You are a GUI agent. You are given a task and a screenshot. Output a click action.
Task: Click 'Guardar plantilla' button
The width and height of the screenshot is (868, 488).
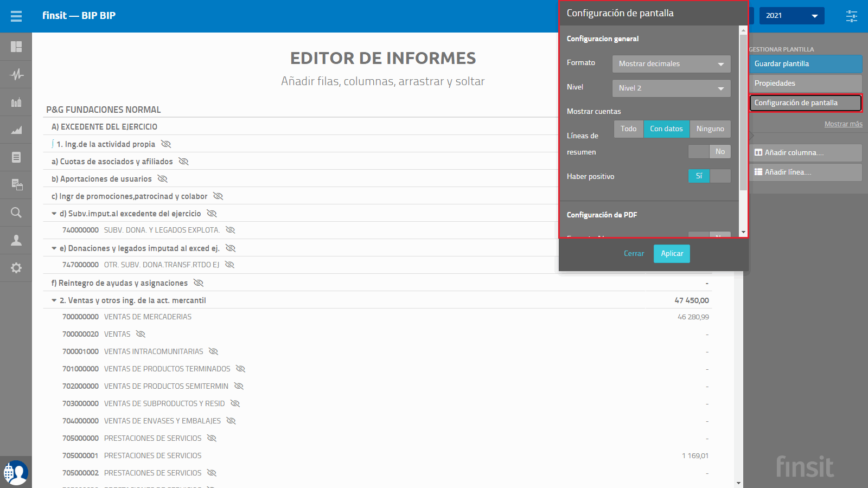806,64
